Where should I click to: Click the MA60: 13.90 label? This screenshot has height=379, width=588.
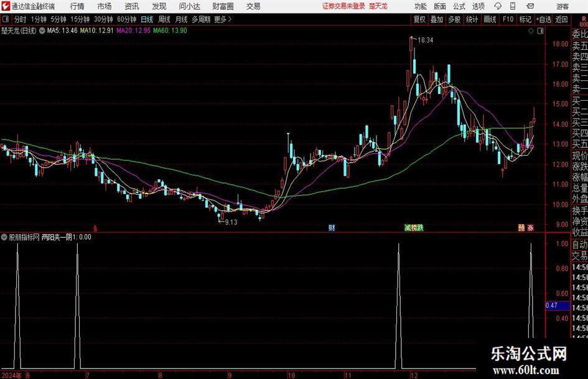point(170,30)
